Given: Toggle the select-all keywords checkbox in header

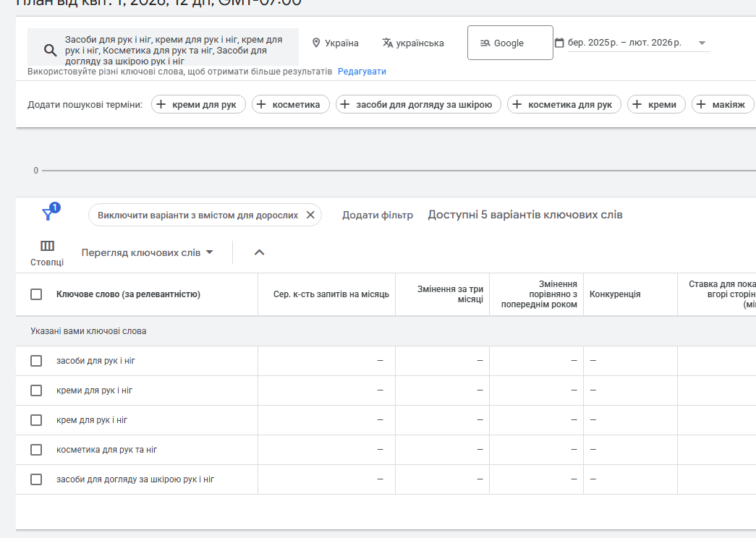Looking at the screenshot, I should tap(36, 294).
